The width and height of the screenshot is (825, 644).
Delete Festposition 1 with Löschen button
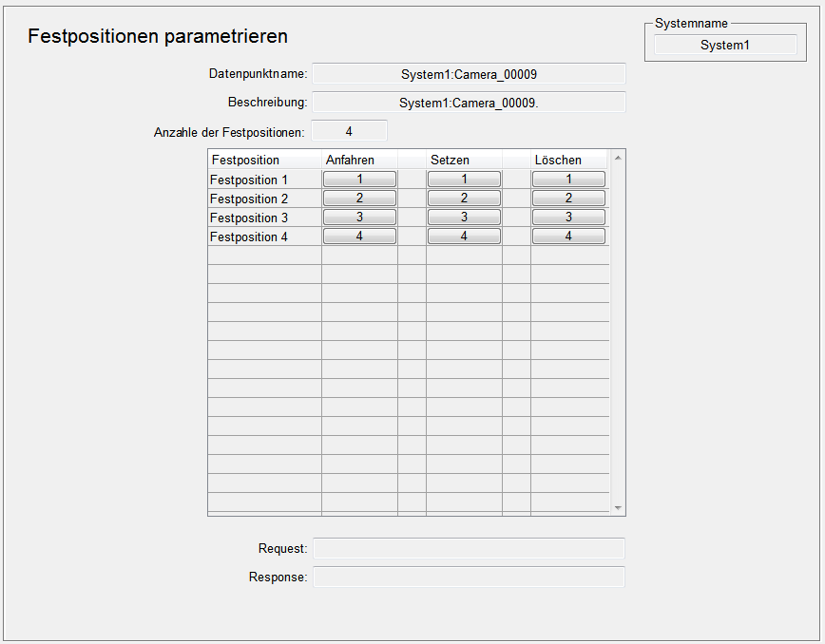click(568, 180)
